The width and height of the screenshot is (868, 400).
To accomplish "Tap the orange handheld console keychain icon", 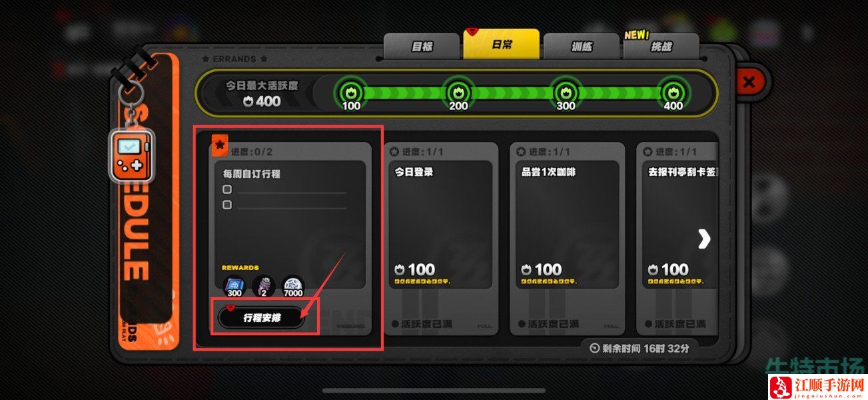I will 132,156.
